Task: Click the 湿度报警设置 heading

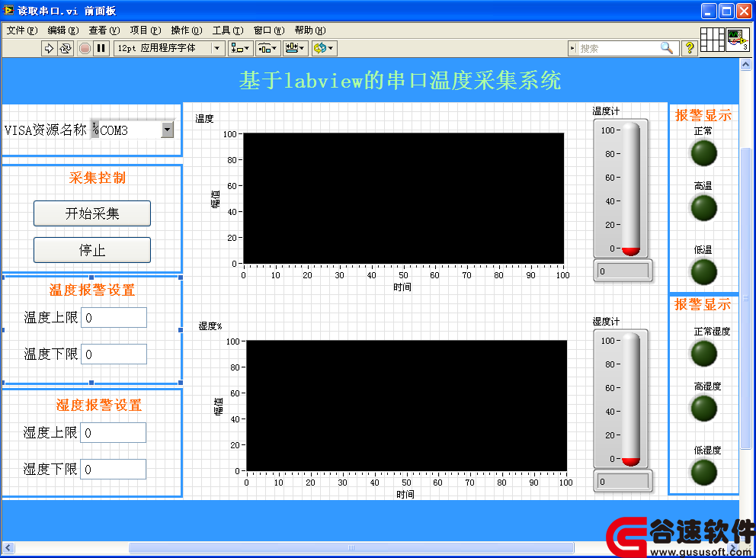Action: (x=99, y=405)
